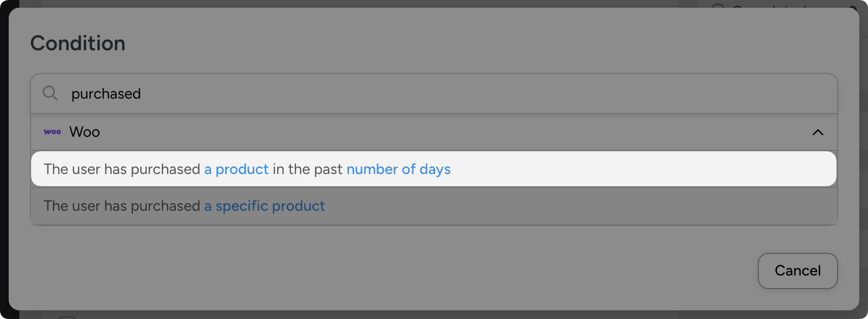The height and width of the screenshot is (319, 868).
Task: Click the word "purchased" in search box
Action: click(x=106, y=94)
